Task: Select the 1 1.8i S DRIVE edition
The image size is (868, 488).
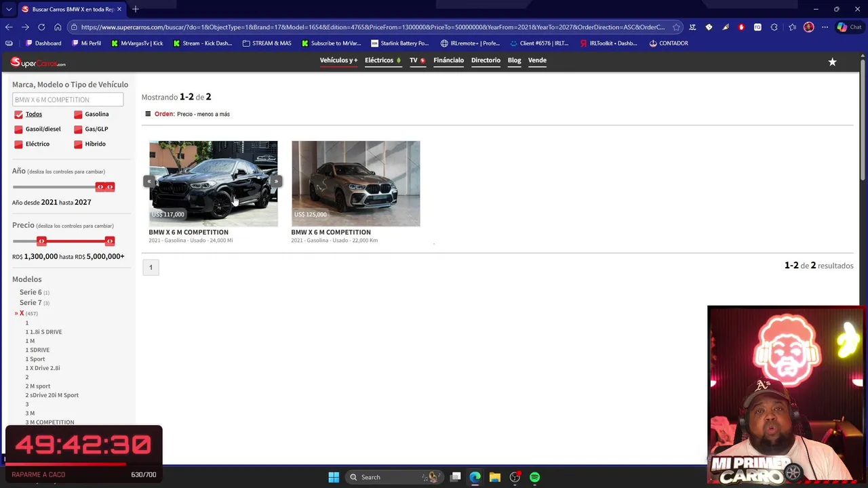Action: tap(43, 332)
